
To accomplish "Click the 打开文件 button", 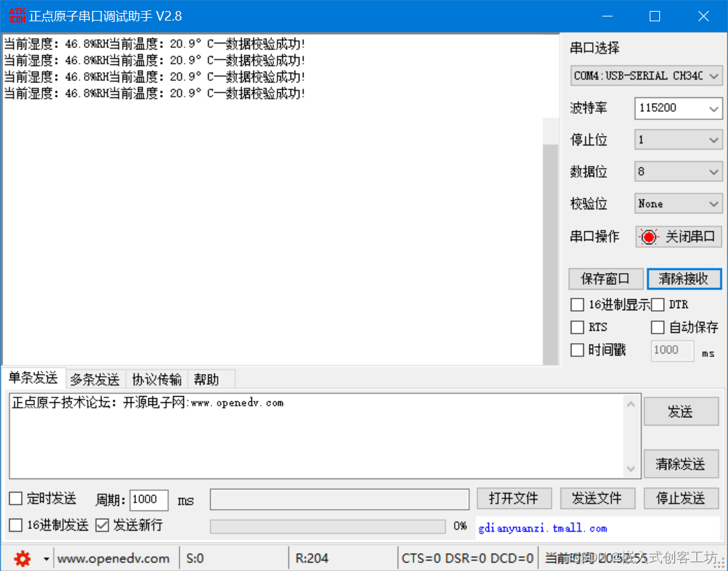I will pos(514,498).
